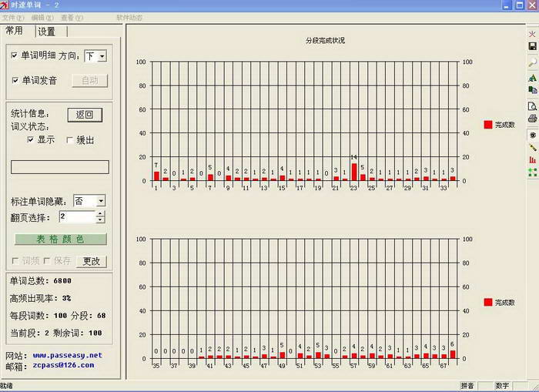Click the green 表格颜色 button
This screenshot has width=539, height=392.
pos(61,239)
